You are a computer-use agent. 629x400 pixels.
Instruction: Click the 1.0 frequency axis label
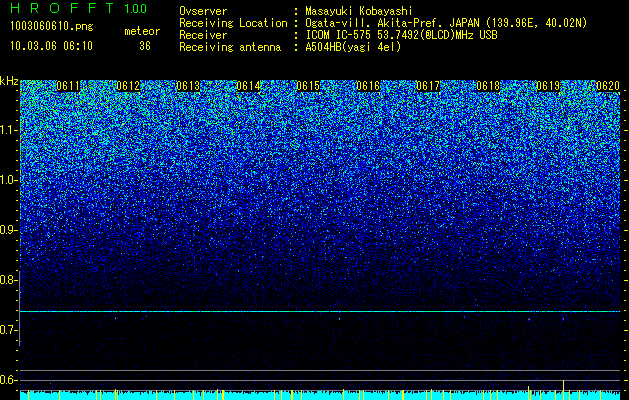pos(9,180)
